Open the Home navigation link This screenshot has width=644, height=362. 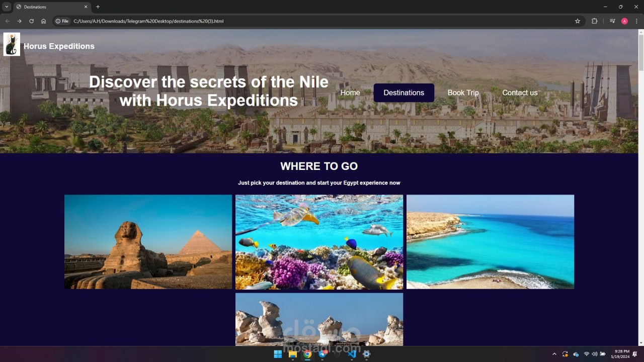point(350,93)
